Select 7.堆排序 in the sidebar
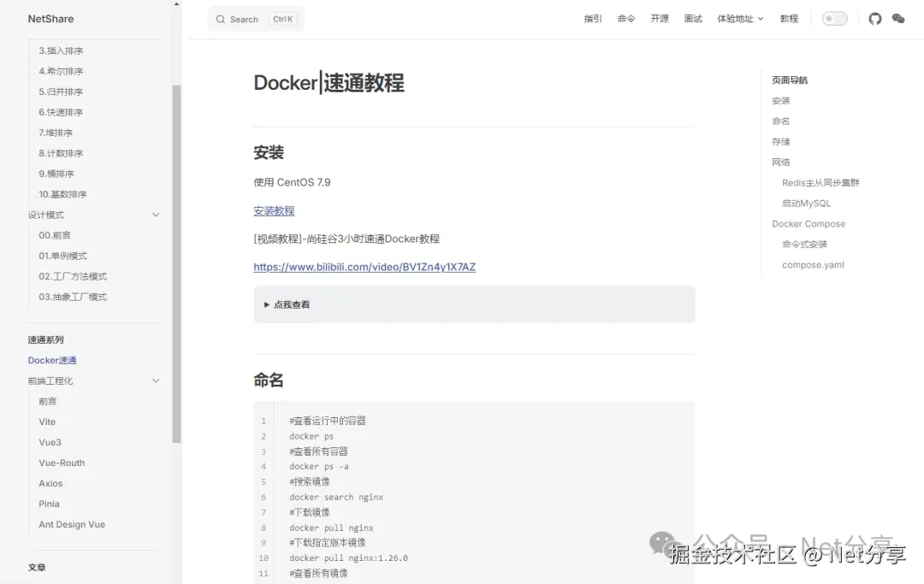 [56, 133]
